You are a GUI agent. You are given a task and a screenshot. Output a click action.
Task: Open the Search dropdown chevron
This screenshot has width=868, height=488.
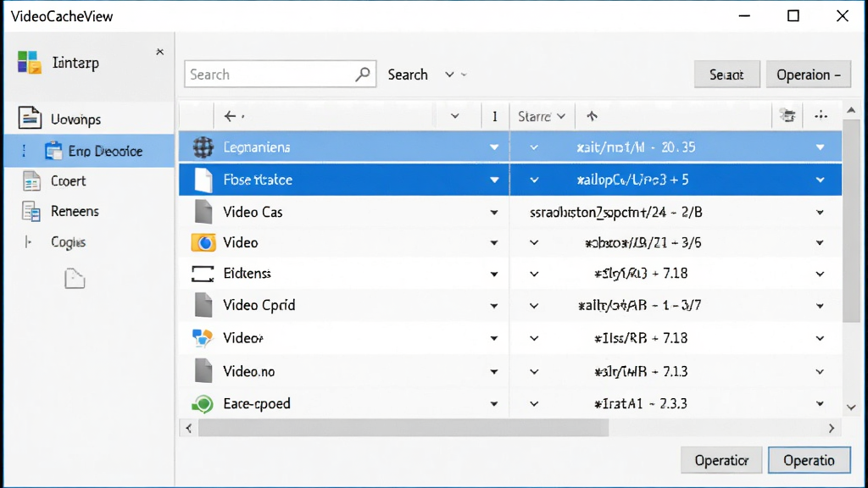pos(449,75)
